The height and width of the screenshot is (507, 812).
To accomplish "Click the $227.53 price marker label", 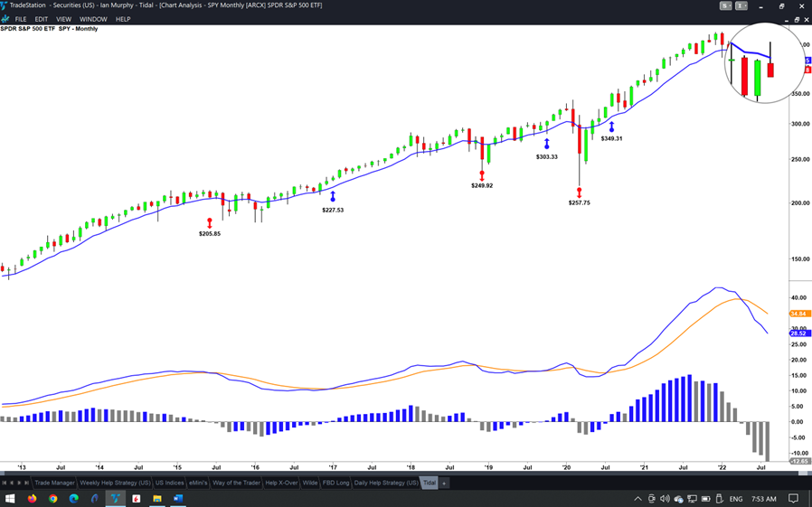I will pos(333,210).
